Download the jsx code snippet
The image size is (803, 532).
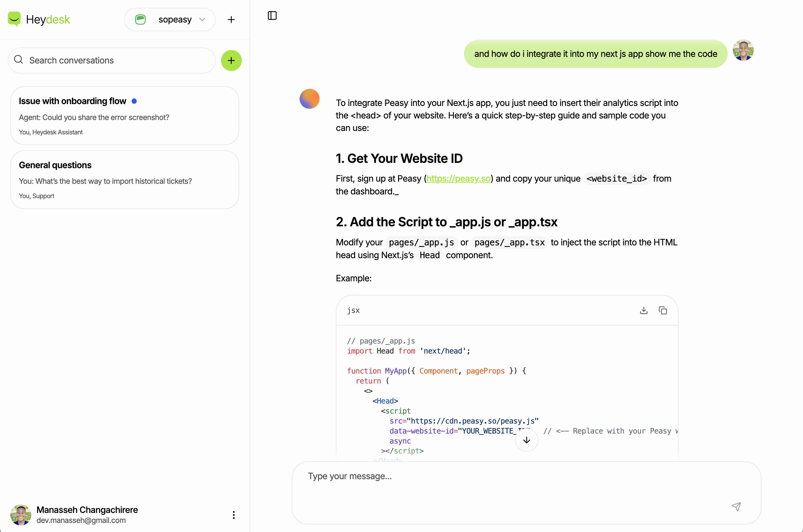pyautogui.click(x=644, y=310)
